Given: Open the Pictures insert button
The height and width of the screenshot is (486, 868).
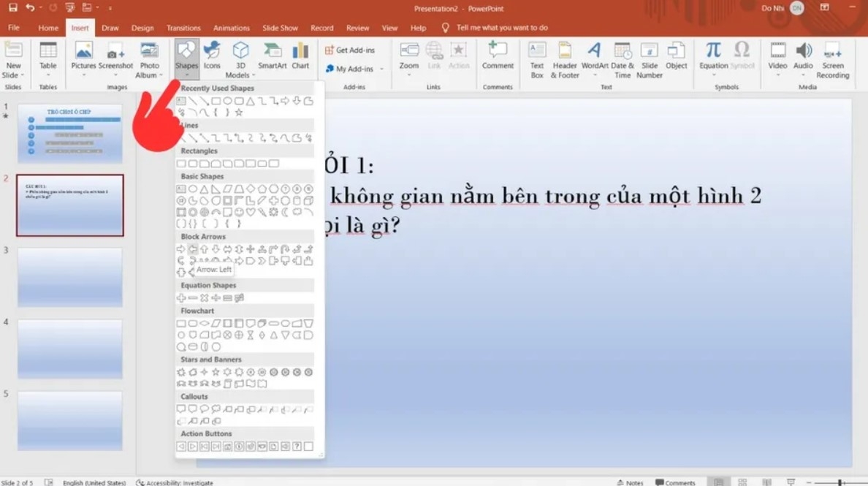Looking at the screenshot, I should [x=83, y=58].
